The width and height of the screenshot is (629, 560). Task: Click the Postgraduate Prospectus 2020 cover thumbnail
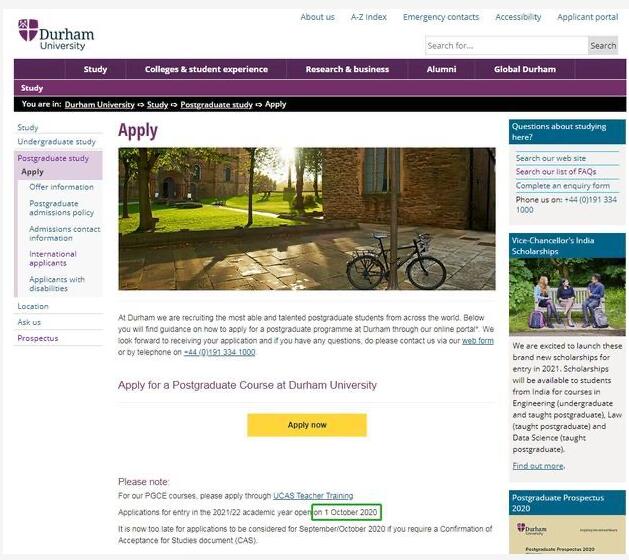pyautogui.click(x=567, y=536)
